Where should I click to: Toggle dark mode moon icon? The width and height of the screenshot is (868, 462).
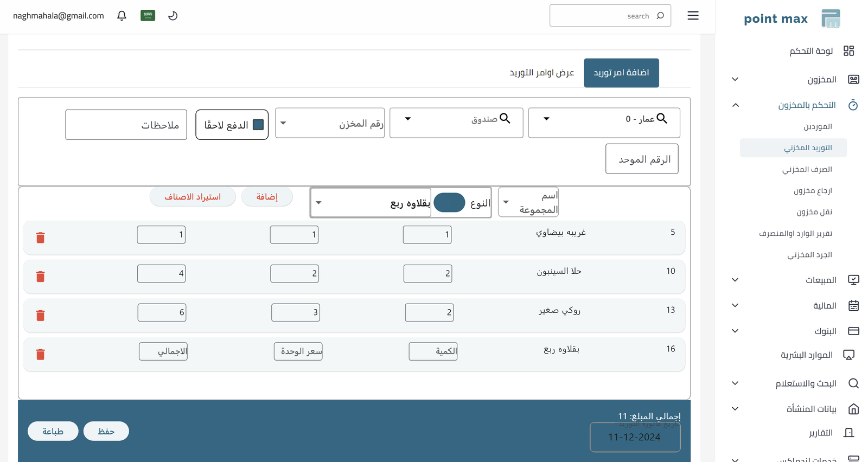pyautogui.click(x=173, y=16)
